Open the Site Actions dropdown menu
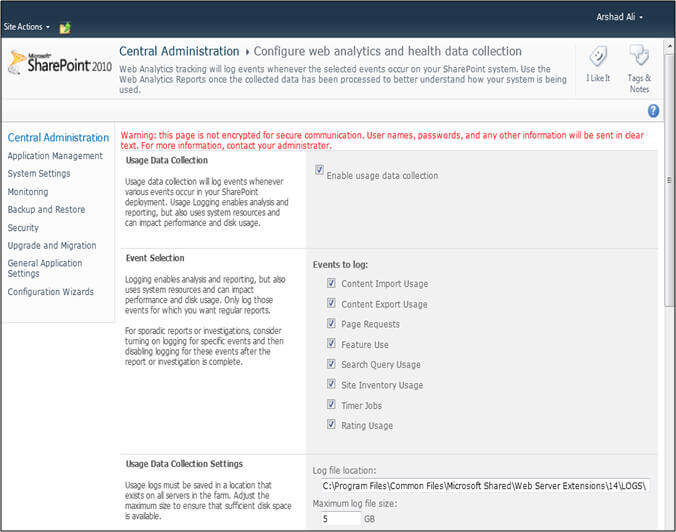 [x=26, y=27]
